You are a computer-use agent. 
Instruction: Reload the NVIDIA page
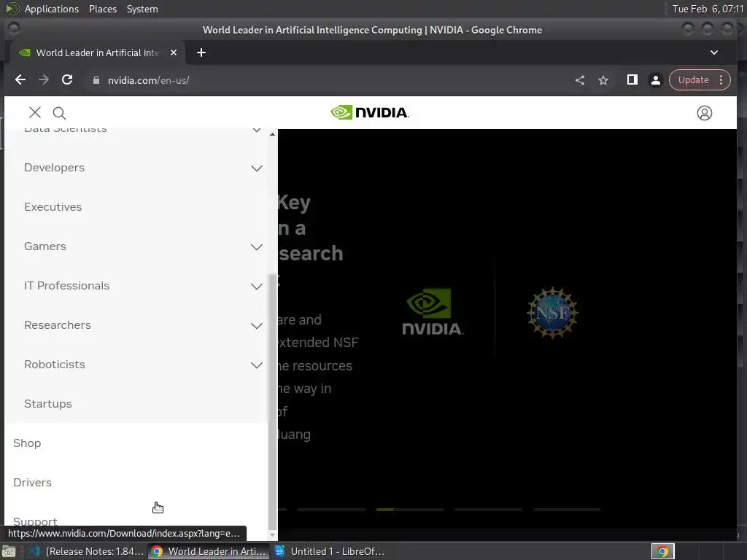67,80
